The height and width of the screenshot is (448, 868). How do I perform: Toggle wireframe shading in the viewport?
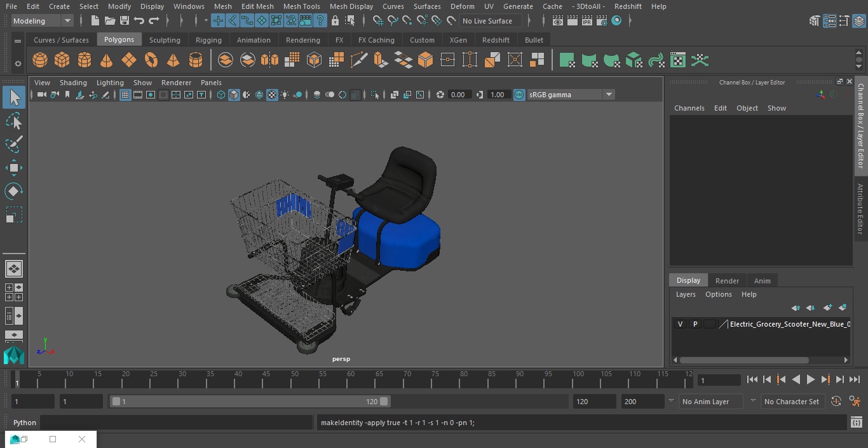[221, 95]
